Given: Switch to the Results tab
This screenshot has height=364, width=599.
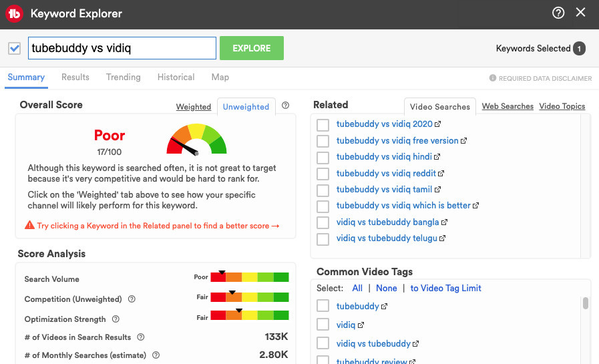Looking at the screenshot, I should (75, 77).
